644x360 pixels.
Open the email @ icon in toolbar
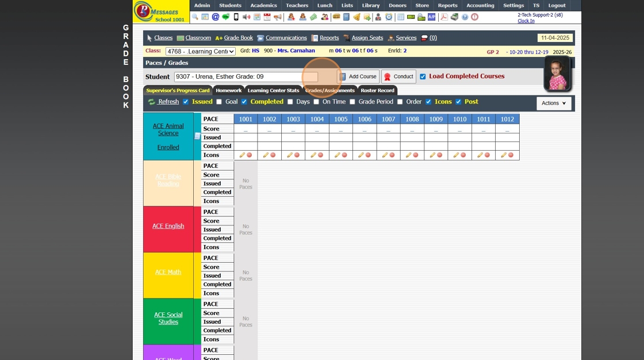click(x=215, y=17)
